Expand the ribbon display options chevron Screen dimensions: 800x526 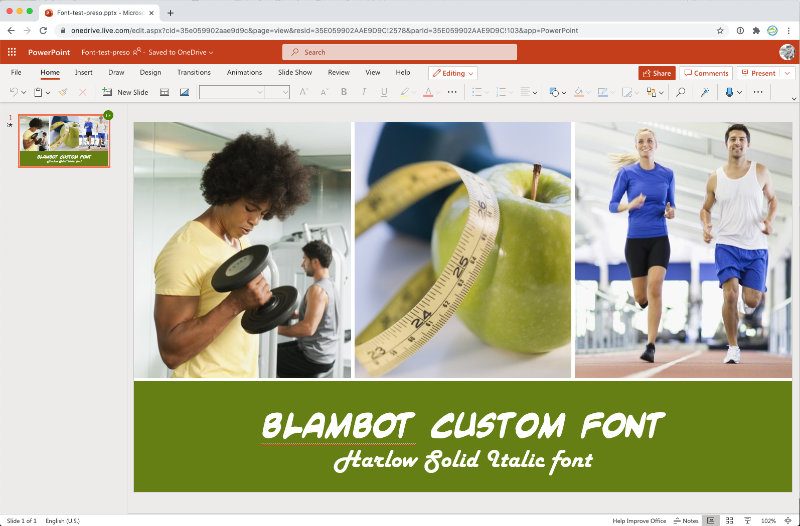pyautogui.click(x=794, y=99)
